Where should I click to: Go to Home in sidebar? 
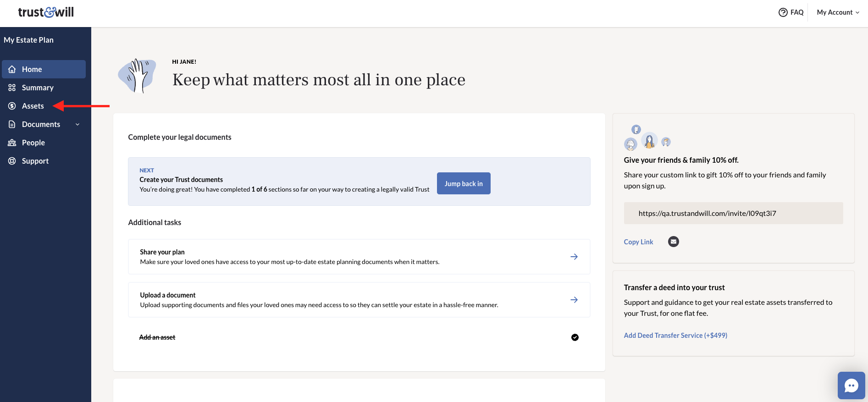[x=44, y=69]
